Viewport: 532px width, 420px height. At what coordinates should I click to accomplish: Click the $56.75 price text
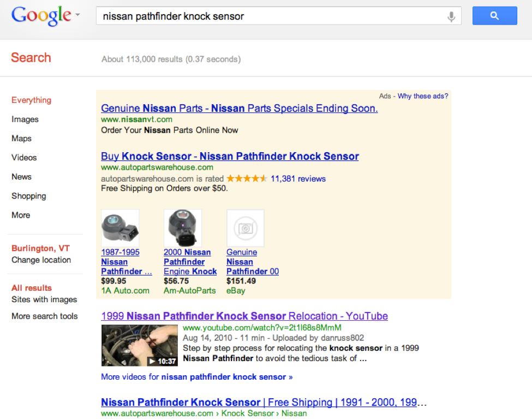tap(176, 281)
